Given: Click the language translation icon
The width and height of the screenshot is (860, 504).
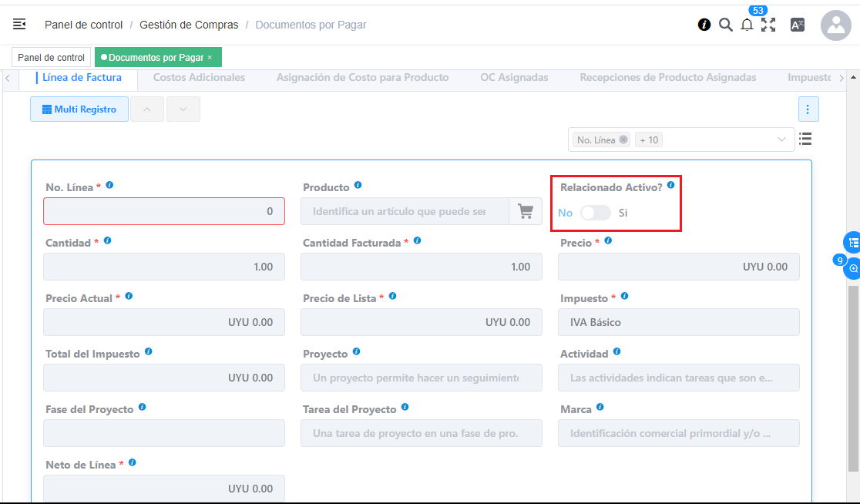Looking at the screenshot, I should click(798, 25).
